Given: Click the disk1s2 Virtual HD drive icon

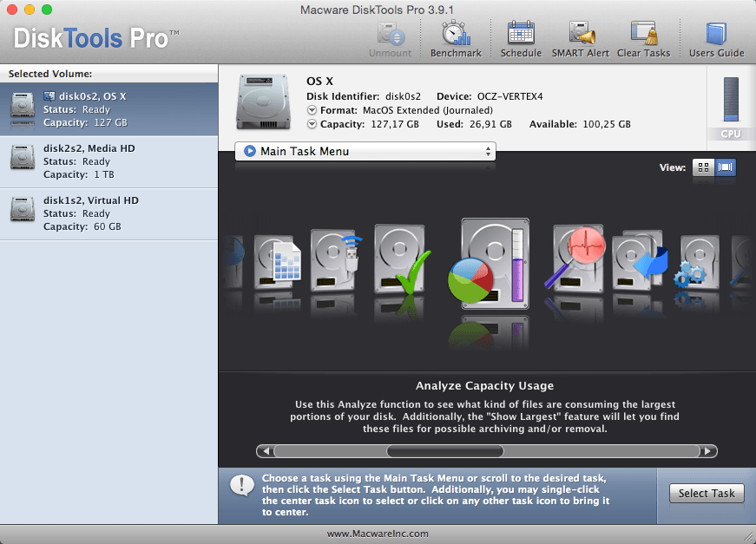Looking at the screenshot, I should coord(23,209).
